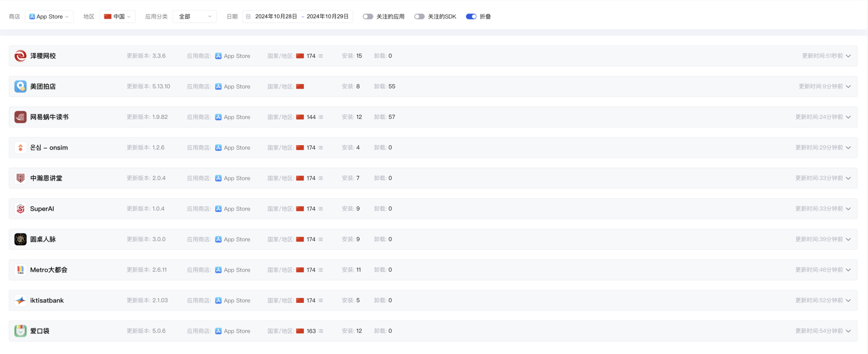Viewport: 868px width, 354px height.
Task: Open country list icon in 中瀚恩讲堂 row
Action: click(x=321, y=179)
